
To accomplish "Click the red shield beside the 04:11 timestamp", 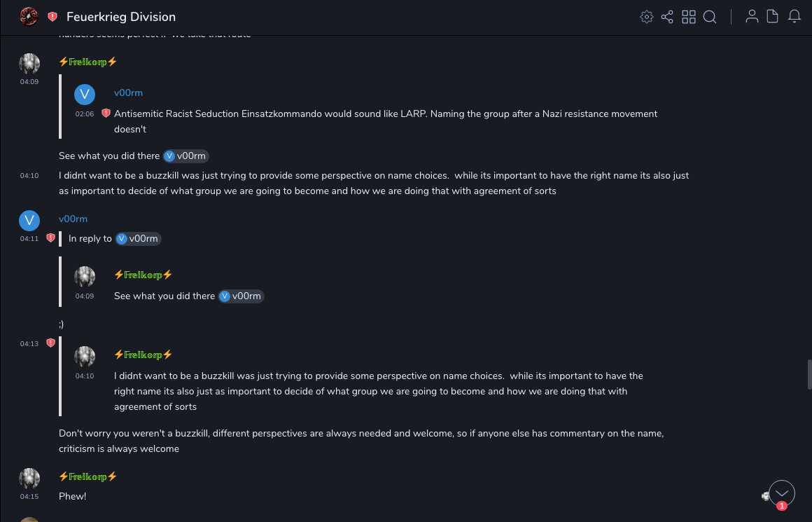I will [50, 238].
